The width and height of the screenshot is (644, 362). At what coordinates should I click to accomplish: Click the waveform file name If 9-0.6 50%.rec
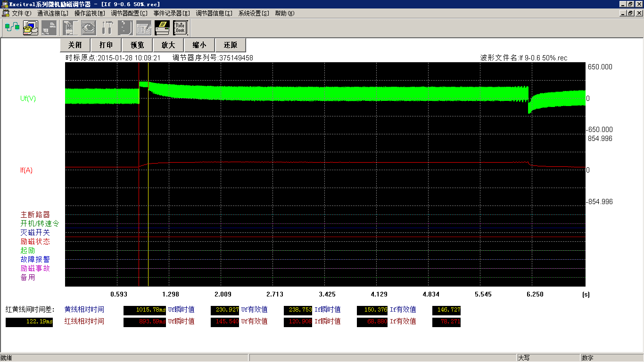(543, 58)
